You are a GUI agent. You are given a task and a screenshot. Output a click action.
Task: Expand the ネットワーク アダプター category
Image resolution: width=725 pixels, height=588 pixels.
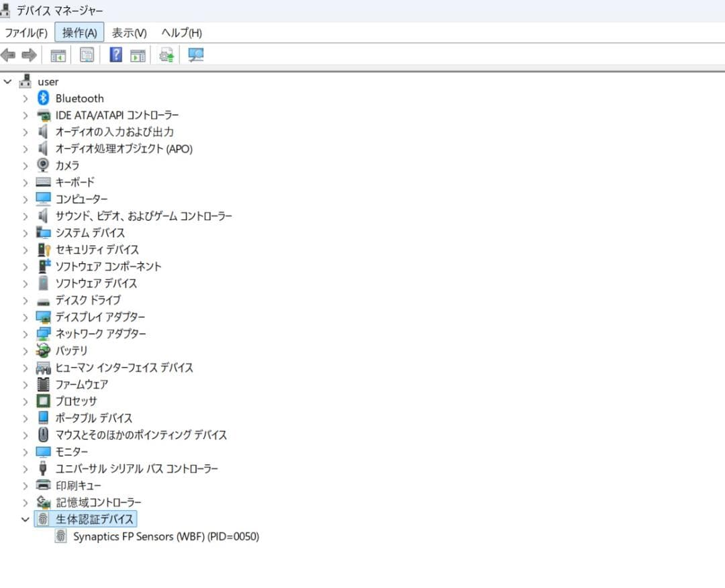coord(26,334)
